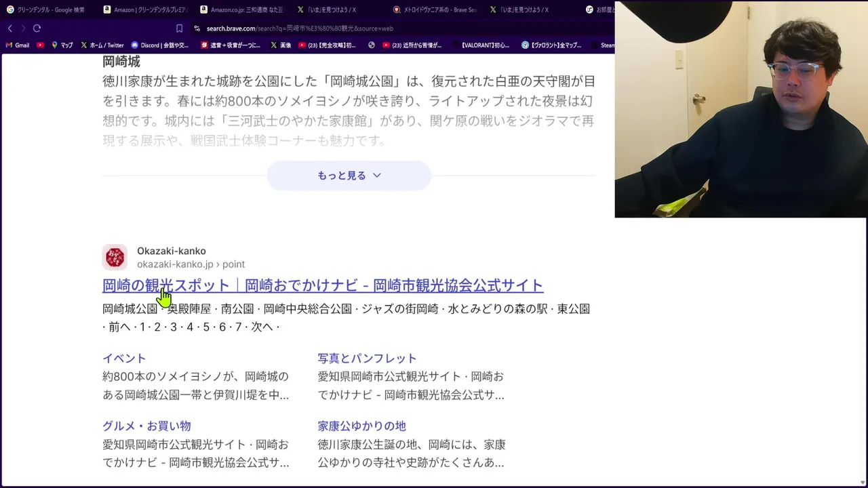Open the 家康公ゆかりの地 sublink
Screen dimensions: 868x488
[361, 426]
